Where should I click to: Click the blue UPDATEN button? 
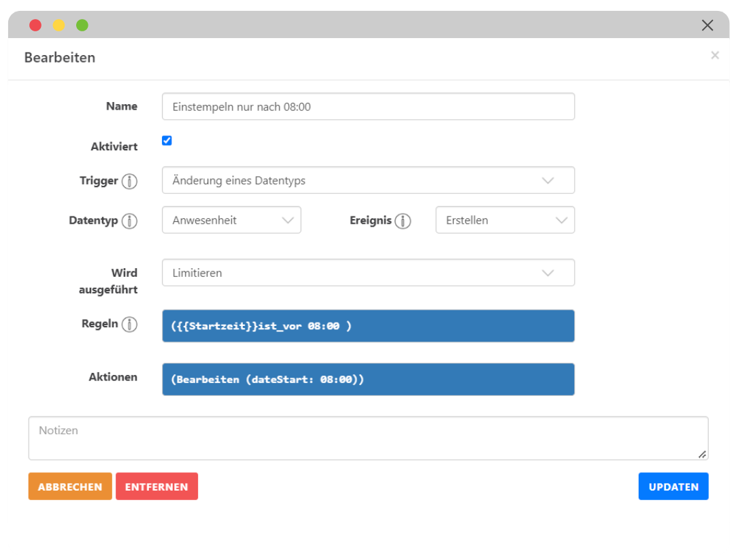[673, 487]
